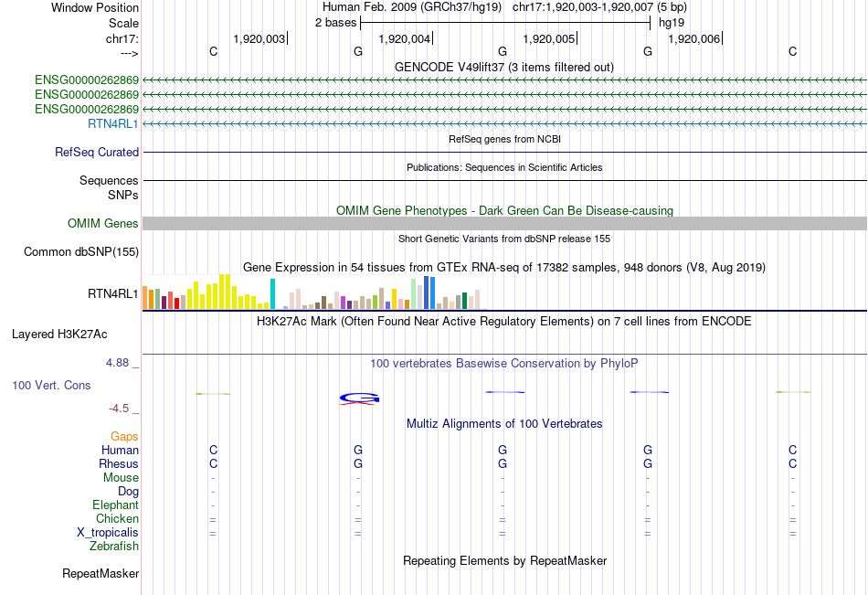Click the Multiz Alignments of 100 Vertebrates title
868x595 pixels.
(504, 424)
